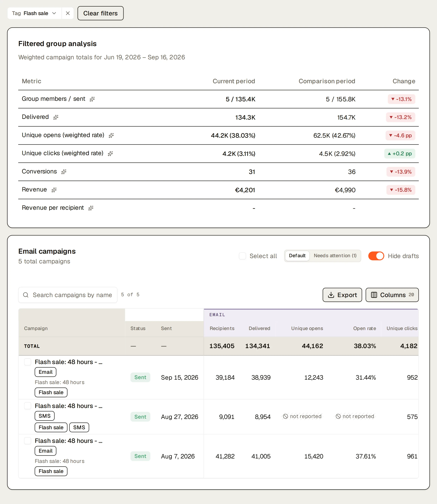Click the columns layout icon
Image resolution: width=437 pixels, height=504 pixels.
(x=374, y=295)
